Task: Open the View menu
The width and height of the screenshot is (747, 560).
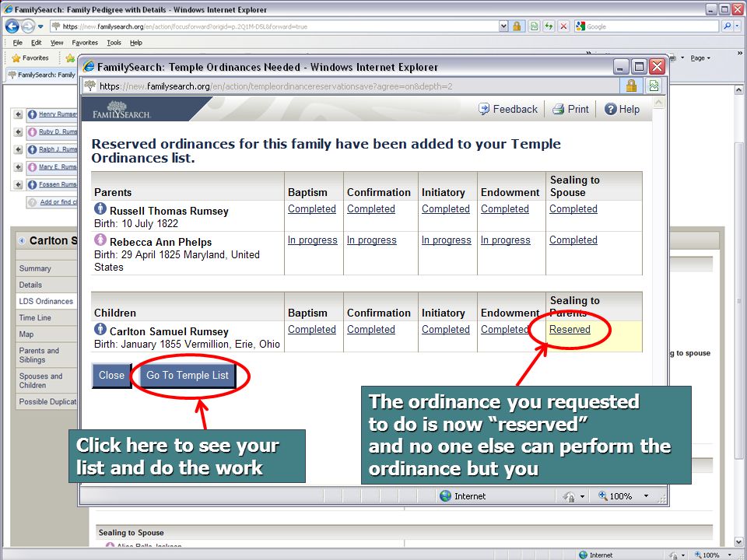Action: click(57, 42)
